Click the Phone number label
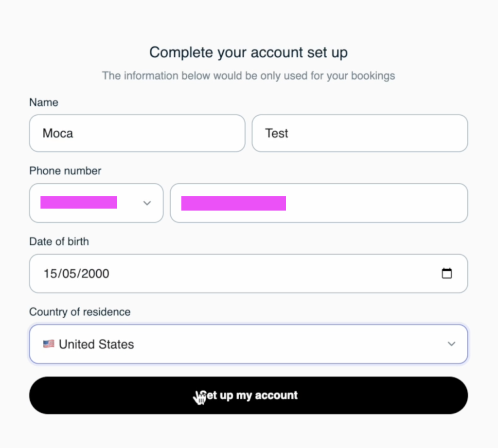This screenshot has width=498, height=448. pyautogui.click(x=65, y=171)
